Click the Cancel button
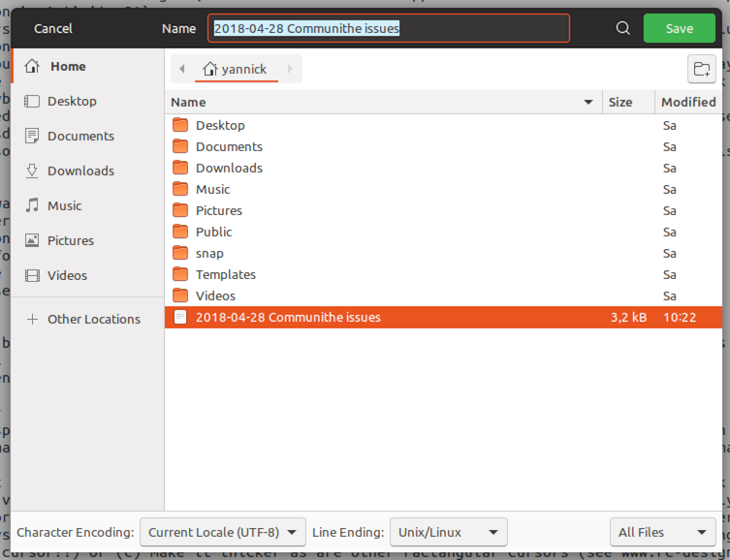 (x=53, y=28)
